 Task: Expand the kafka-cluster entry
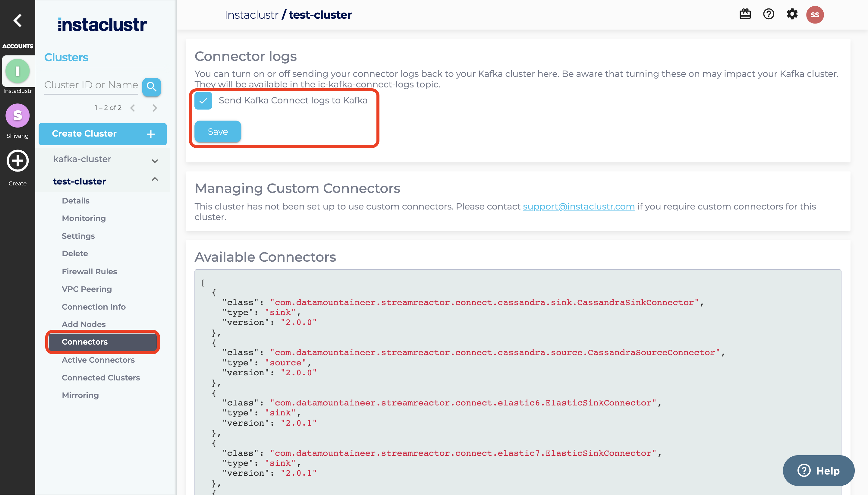[x=155, y=161]
